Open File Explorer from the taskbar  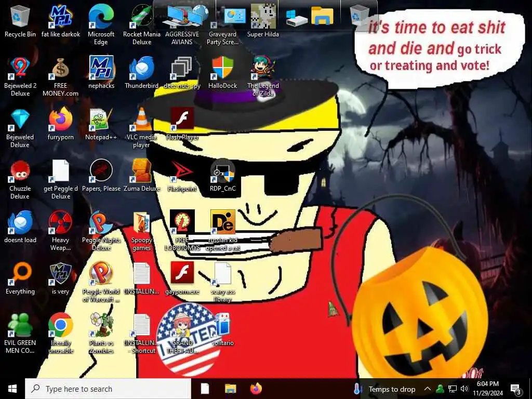[x=231, y=389]
